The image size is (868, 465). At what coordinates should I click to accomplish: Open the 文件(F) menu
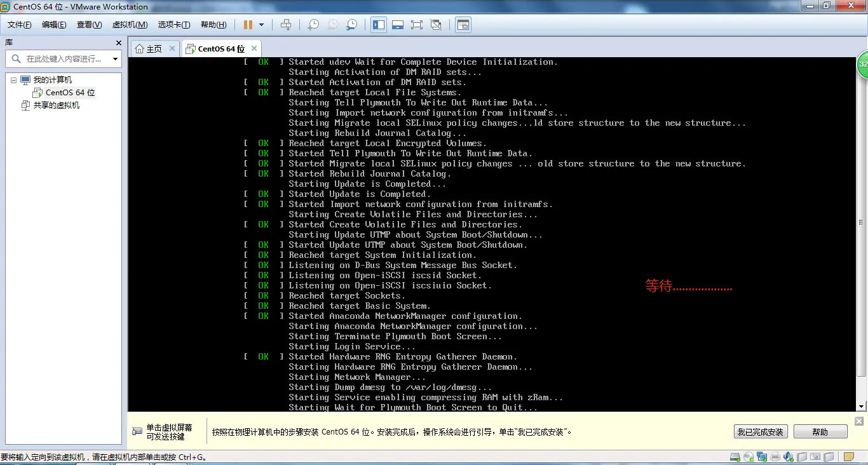20,25
